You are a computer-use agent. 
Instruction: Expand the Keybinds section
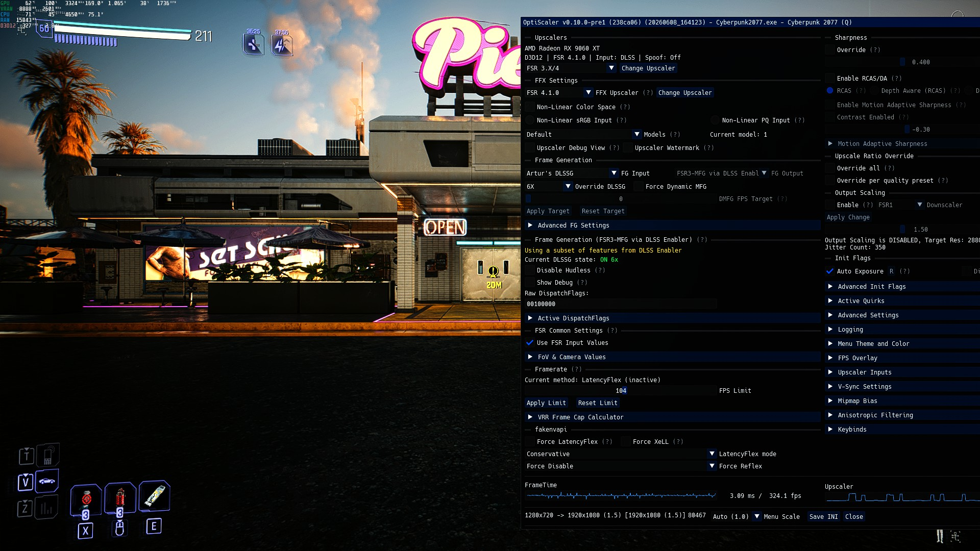[x=902, y=430]
